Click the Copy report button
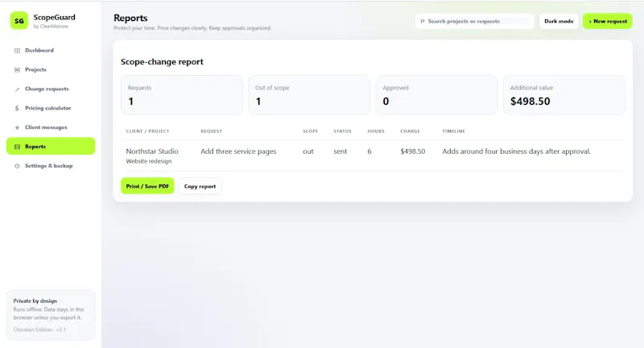 coord(200,186)
